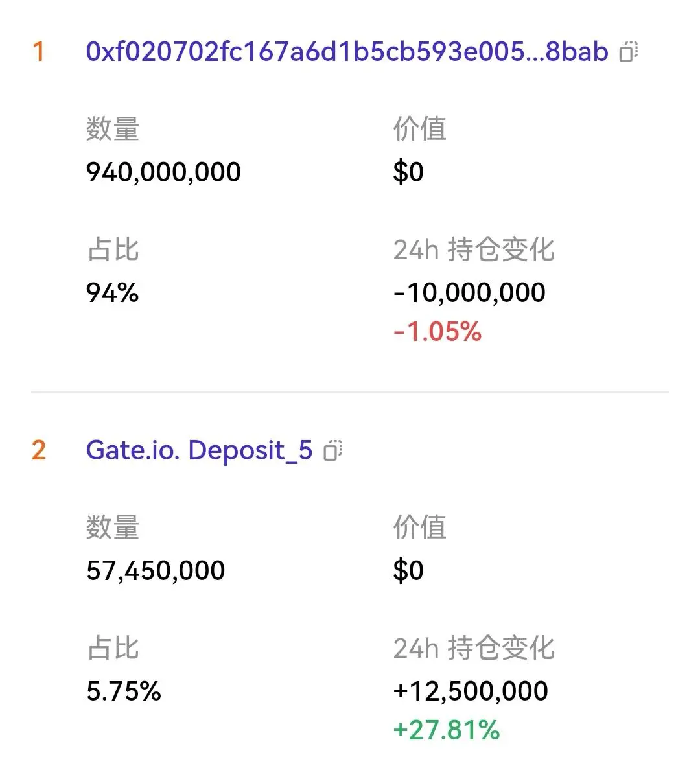Select the 940,000,000 quantity value
This screenshot has width=700, height=777.
163,172
